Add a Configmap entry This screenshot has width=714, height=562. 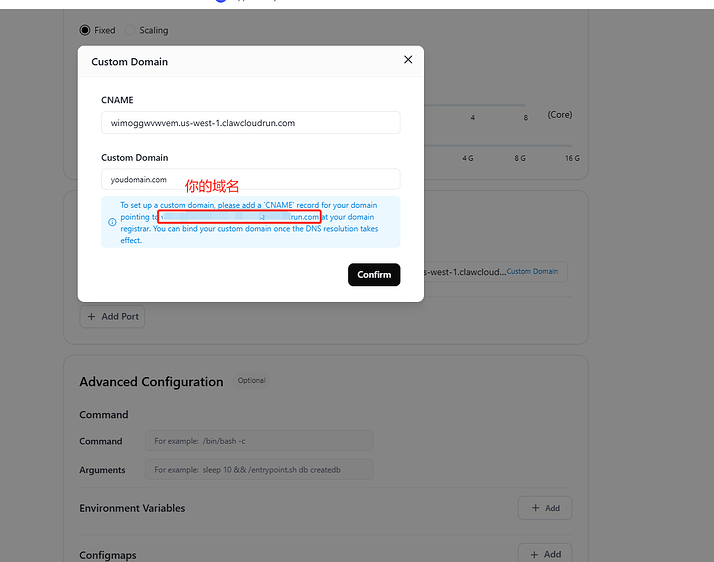tap(545, 554)
